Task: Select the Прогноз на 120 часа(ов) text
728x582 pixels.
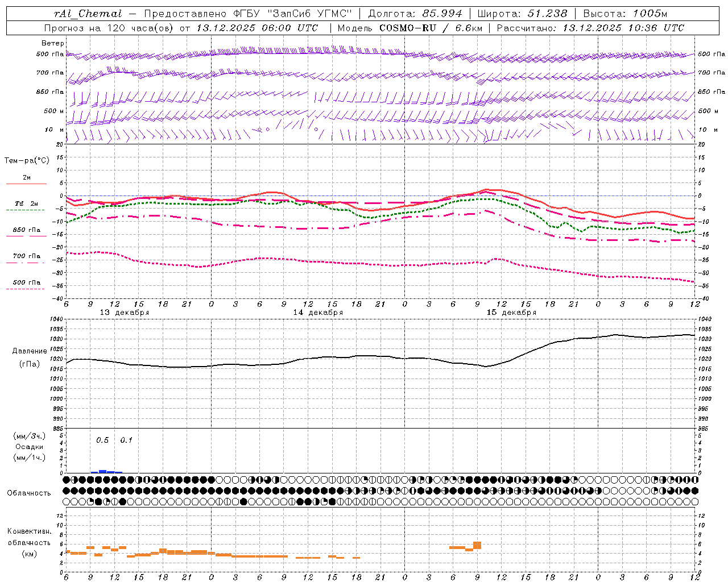Action: click(x=109, y=28)
